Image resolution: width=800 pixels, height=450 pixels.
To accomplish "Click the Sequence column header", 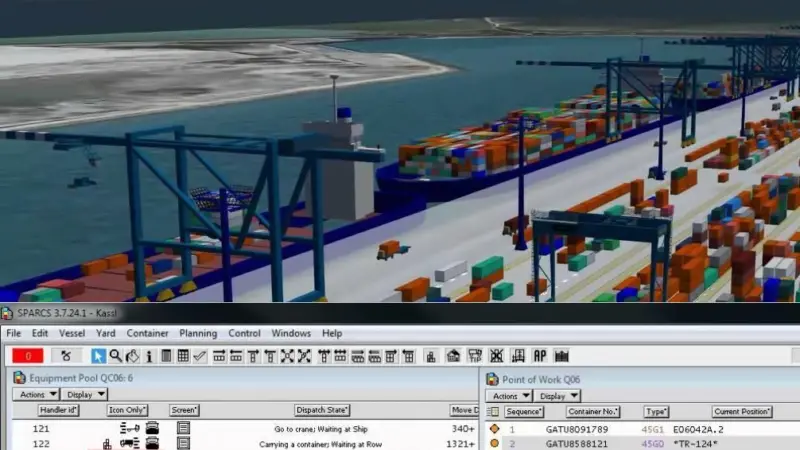I will tap(524, 412).
